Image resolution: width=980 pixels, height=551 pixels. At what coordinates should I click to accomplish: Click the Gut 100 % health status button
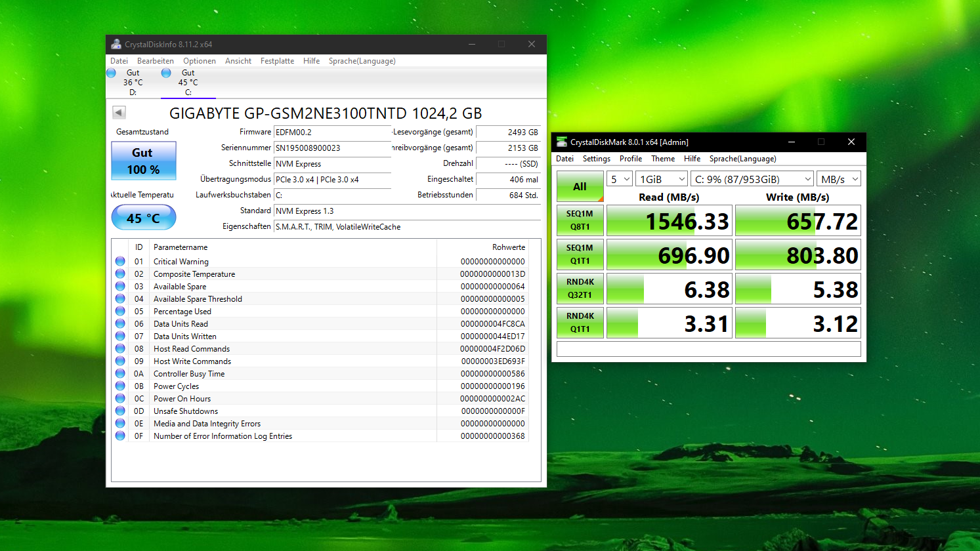pos(144,161)
